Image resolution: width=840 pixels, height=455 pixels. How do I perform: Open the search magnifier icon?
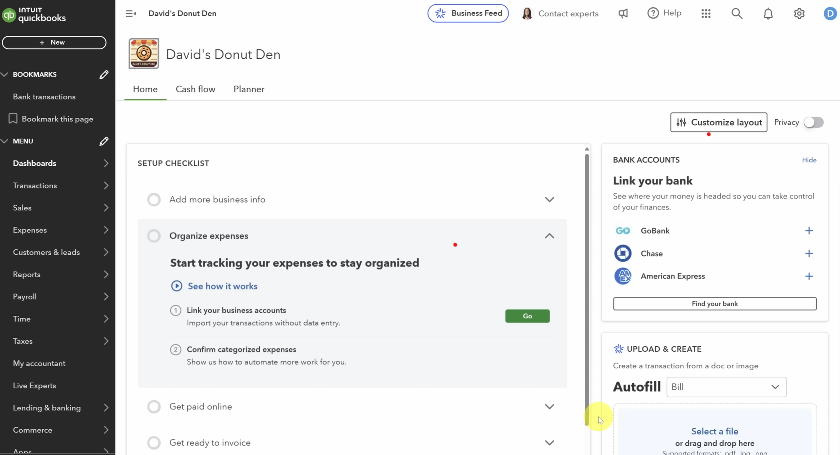[737, 13]
